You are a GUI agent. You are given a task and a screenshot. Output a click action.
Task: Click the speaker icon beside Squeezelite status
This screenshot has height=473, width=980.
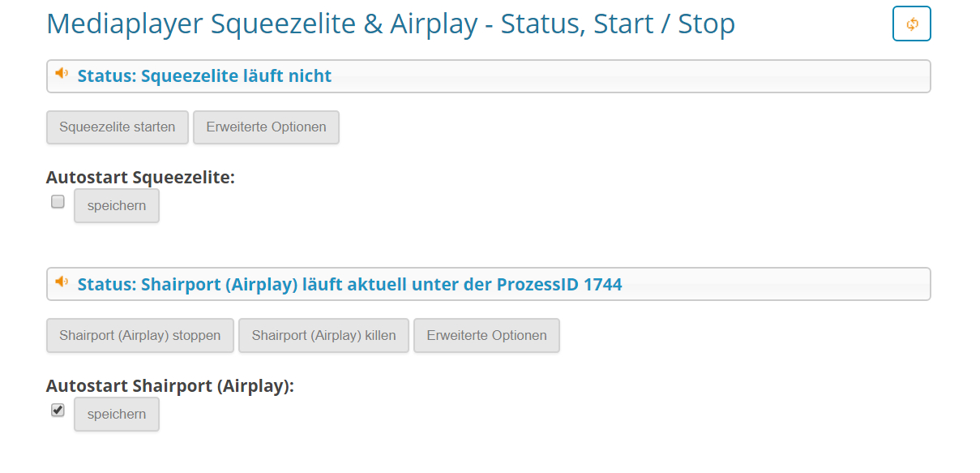coord(62,73)
